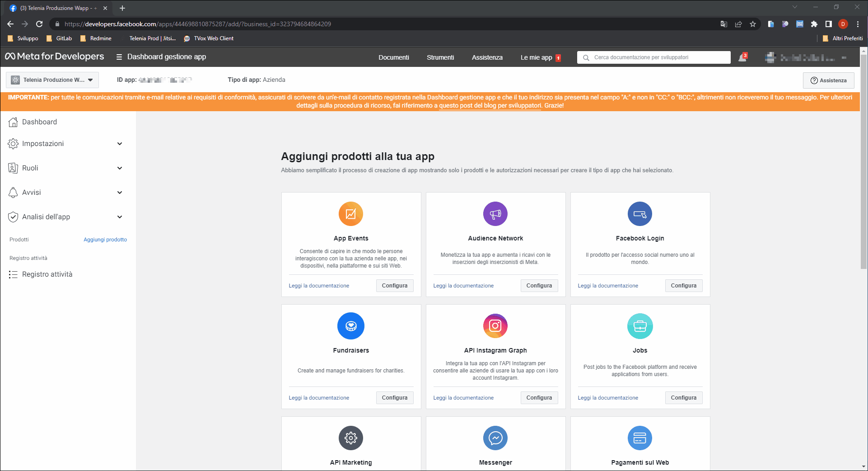Open the Documenti menu
The width and height of the screenshot is (868, 471).
(394, 57)
